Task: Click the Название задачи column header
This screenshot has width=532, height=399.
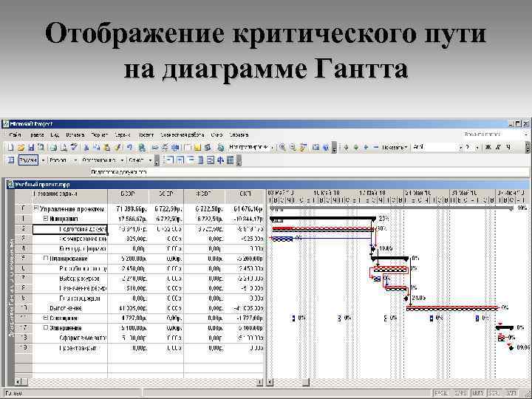Action: pyautogui.click(x=70, y=197)
